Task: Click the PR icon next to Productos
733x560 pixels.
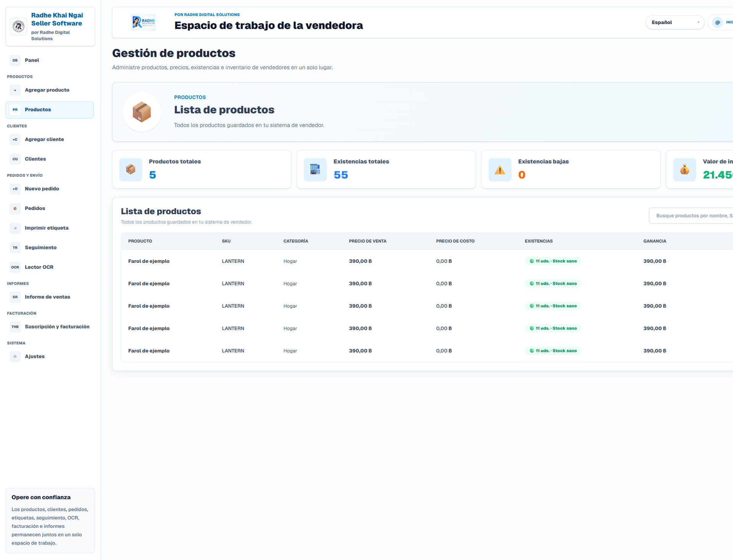Action: [15, 110]
